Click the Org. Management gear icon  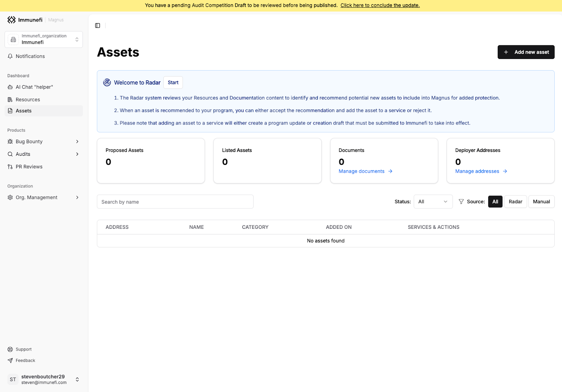point(10,198)
